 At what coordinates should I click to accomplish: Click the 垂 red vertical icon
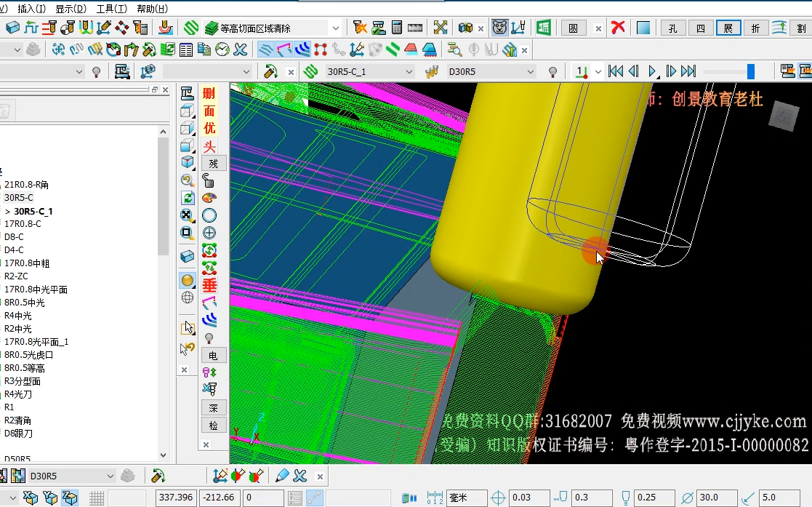[209, 285]
